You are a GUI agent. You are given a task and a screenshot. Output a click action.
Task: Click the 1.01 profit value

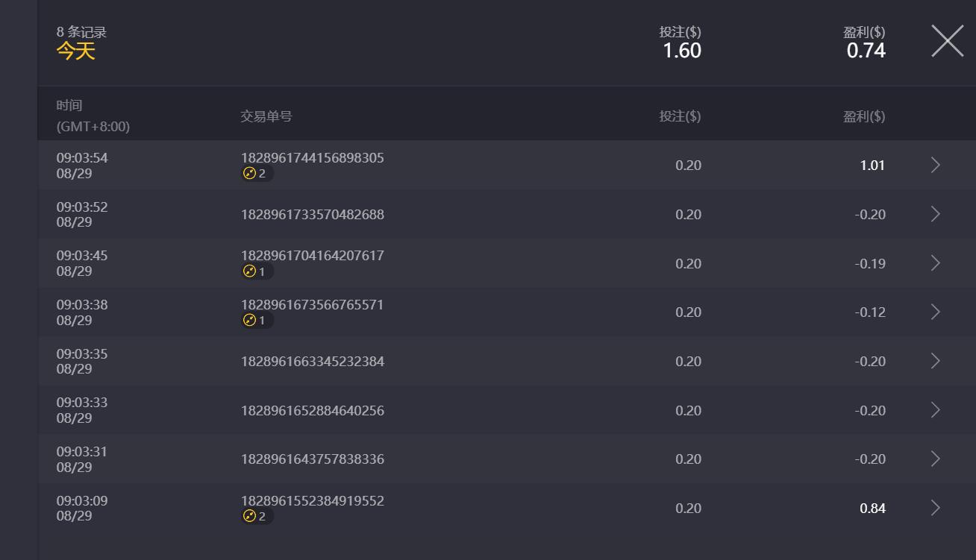[872, 166]
